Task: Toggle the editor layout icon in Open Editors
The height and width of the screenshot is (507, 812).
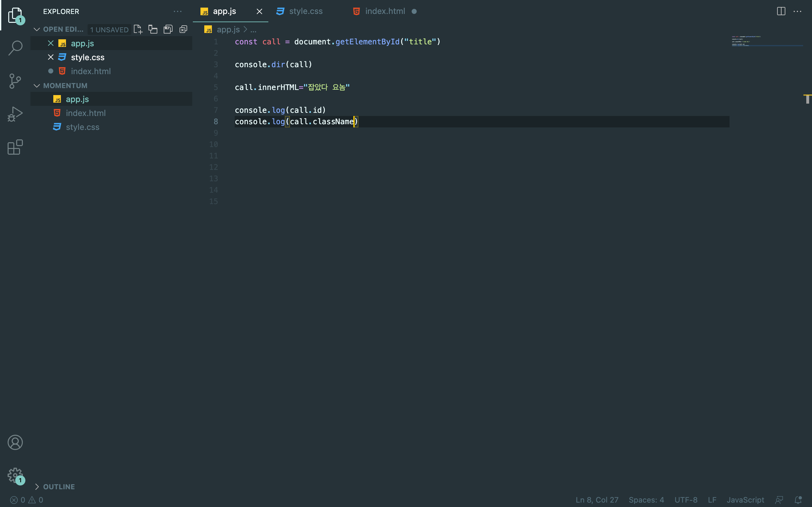Action: [153, 29]
